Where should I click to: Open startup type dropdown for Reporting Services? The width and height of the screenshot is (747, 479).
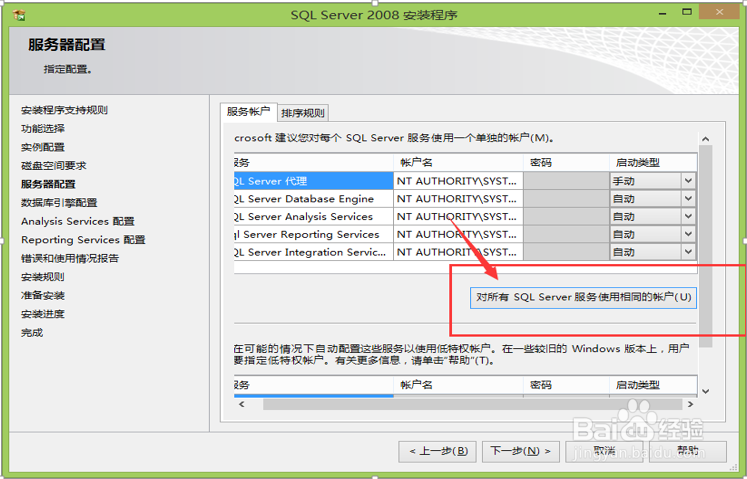tap(688, 234)
